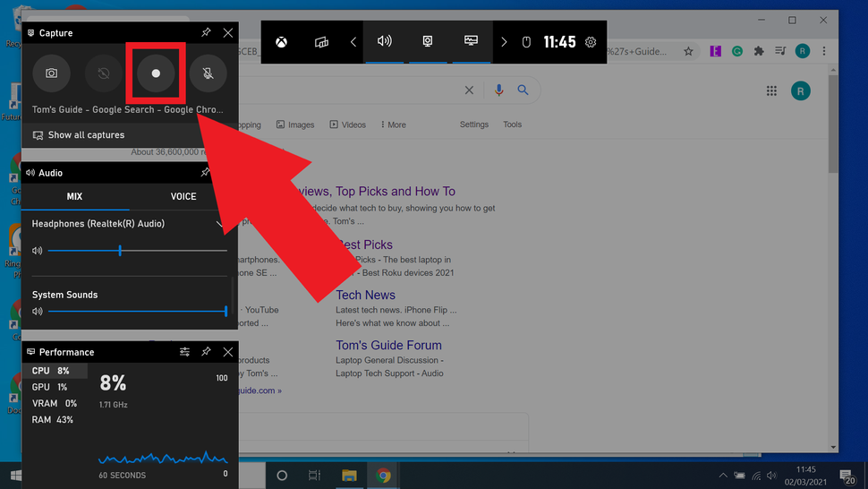Open Cortana circle on taskbar
Screen dimensions: 868x489
(x=282, y=476)
